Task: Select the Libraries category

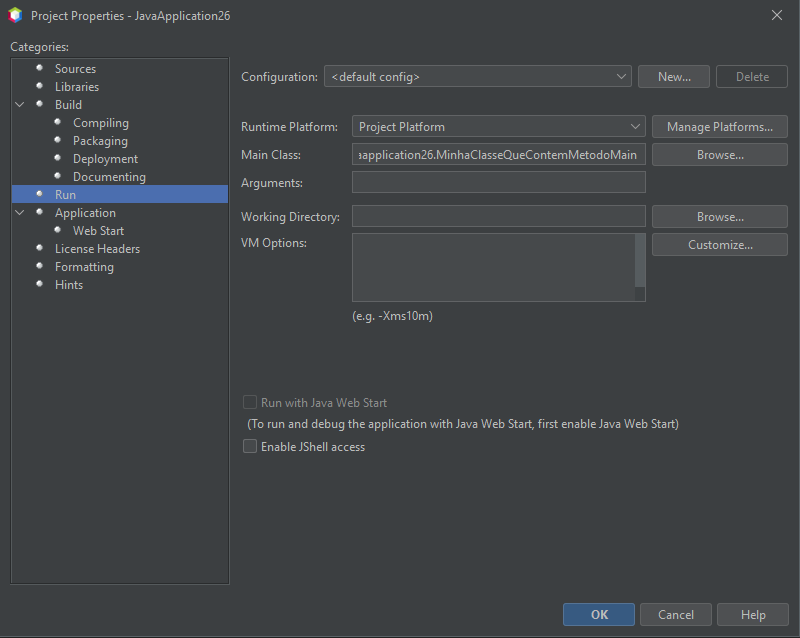Action: (77, 87)
